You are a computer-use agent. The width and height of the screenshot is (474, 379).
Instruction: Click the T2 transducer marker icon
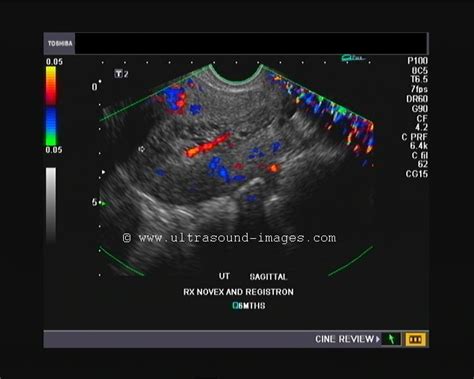(x=121, y=74)
